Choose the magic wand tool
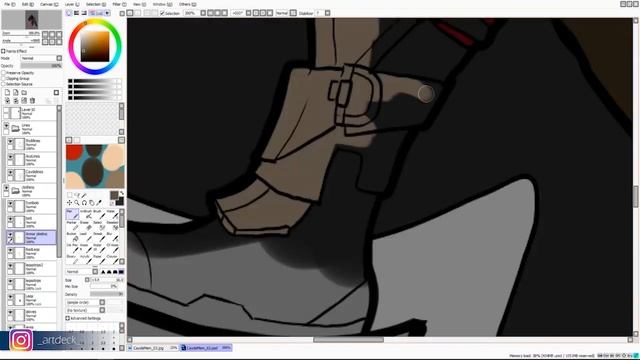640x360 pixels. coord(84,195)
